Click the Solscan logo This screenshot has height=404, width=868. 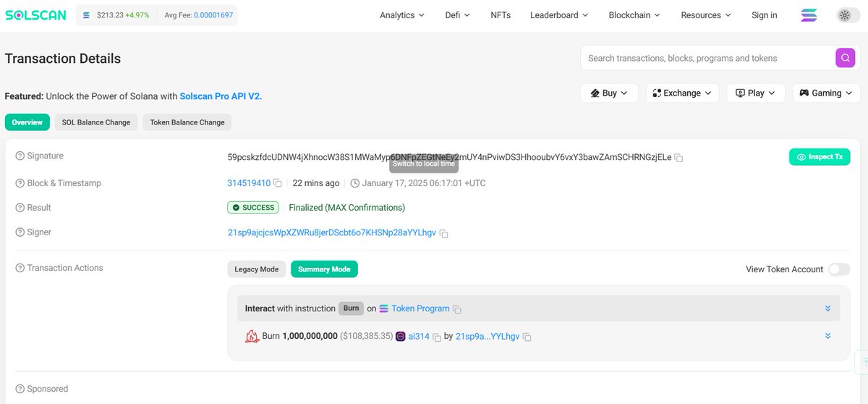coord(36,15)
